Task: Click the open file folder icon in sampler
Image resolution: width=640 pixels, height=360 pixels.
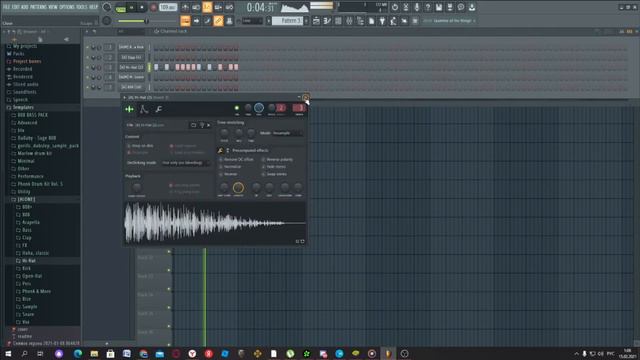Action: 193,125
